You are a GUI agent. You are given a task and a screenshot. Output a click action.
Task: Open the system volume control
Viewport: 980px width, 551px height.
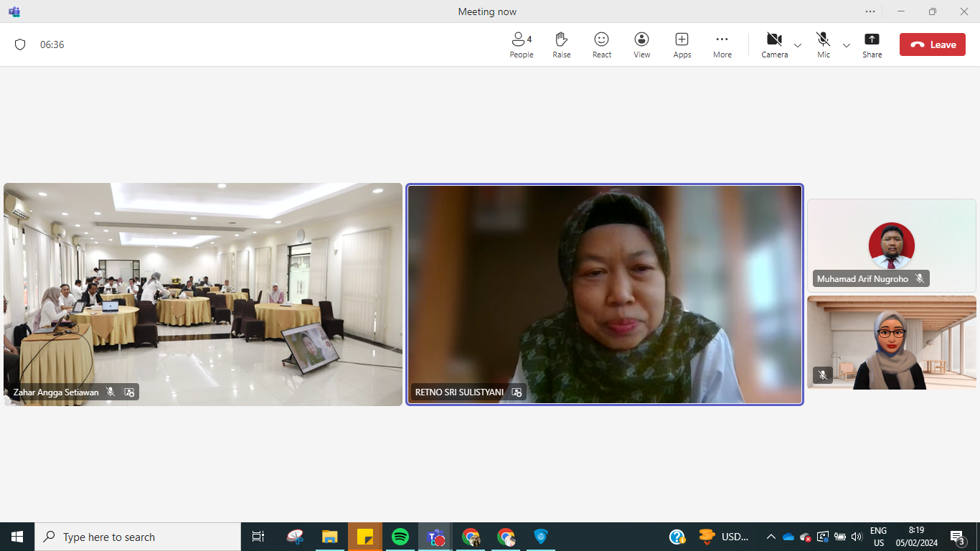(x=856, y=537)
